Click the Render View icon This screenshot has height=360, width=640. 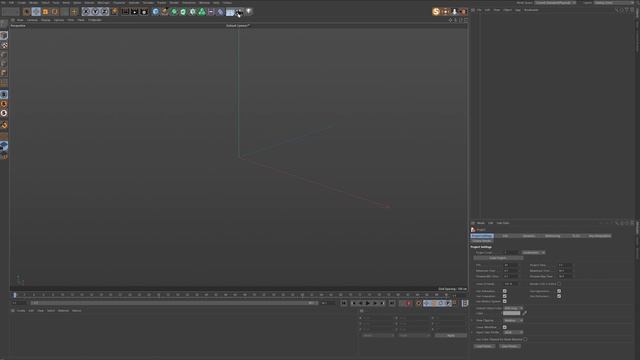(125, 12)
